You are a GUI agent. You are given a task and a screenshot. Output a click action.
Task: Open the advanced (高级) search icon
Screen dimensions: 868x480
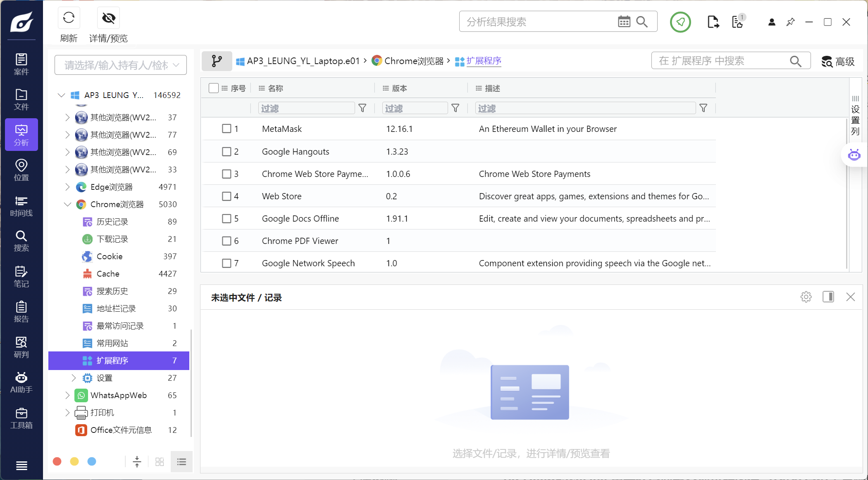point(837,62)
